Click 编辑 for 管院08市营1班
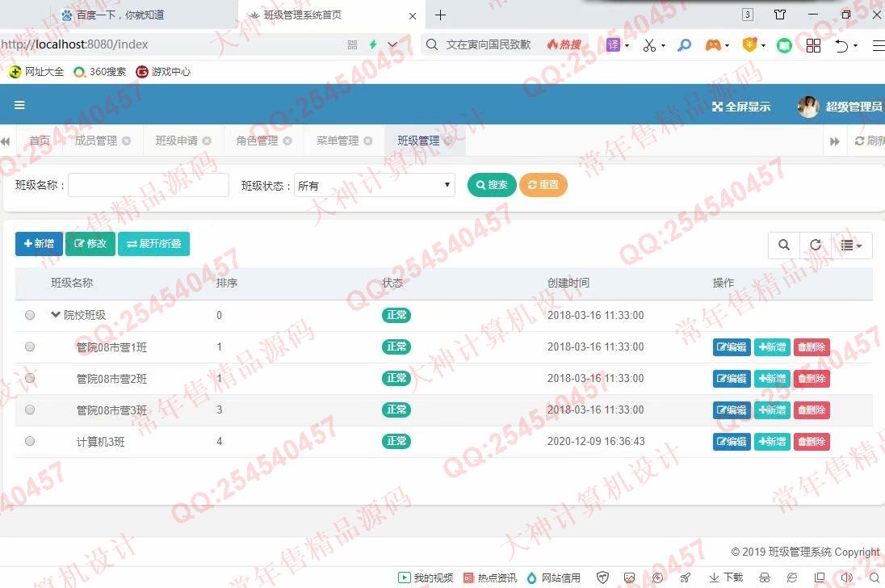The width and height of the screenshot is (885, 588). click(732, 347)
